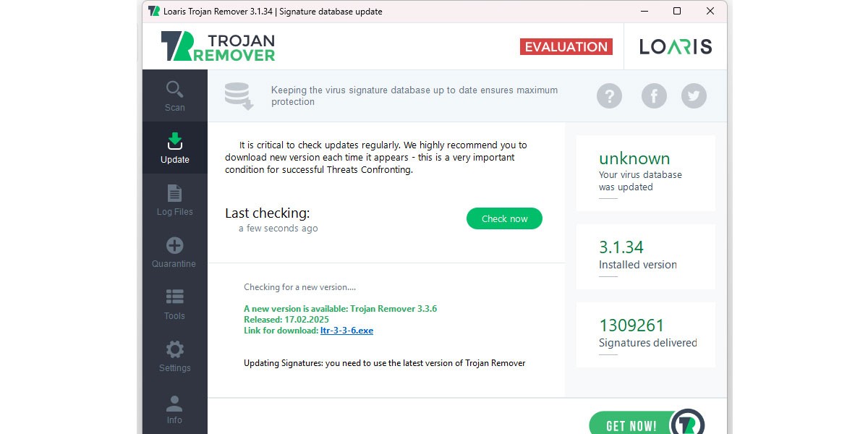Minimize the Loaris Trojan Remover window
This screenshot has height=434, width=868.
tap(643, 11)
